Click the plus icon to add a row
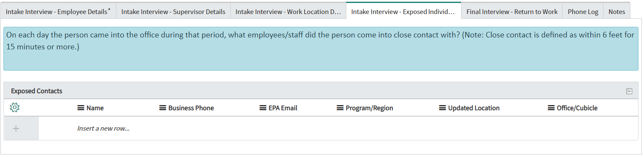Screen dimensions: 644x157 click(x=16, y=128)
